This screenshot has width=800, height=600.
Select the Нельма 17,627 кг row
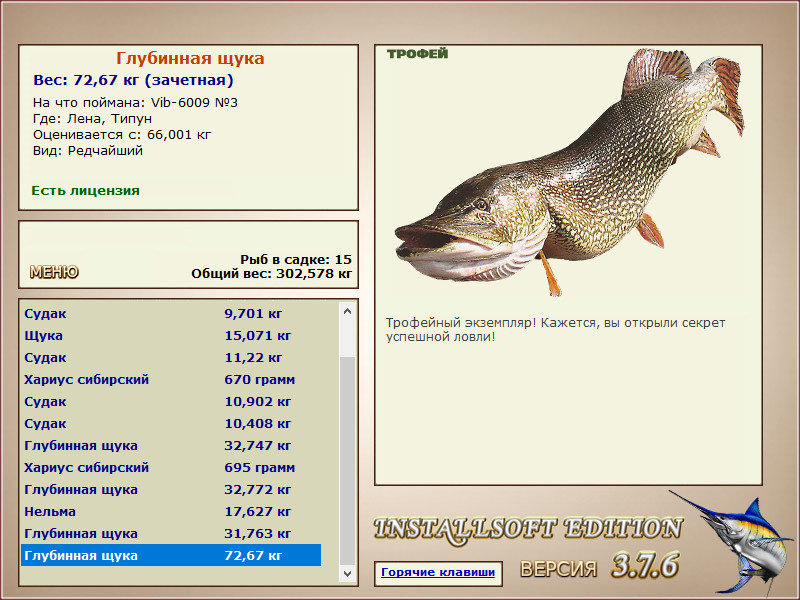point(171,511)
